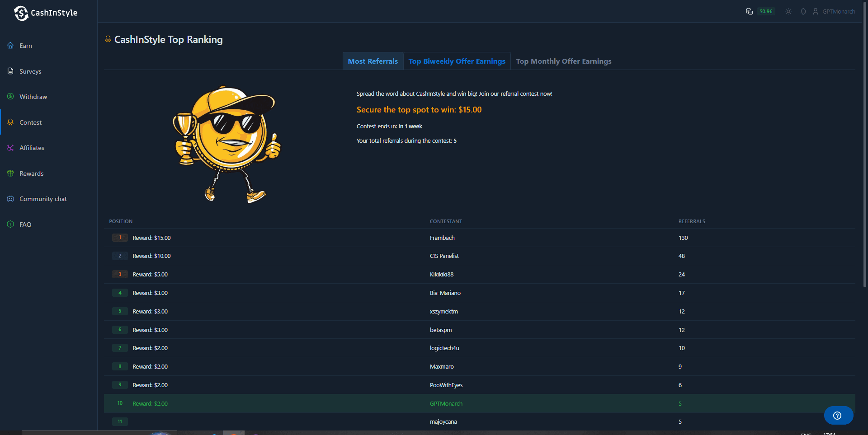Click position badge 3
Viewport: 868px width, 435px height.
(120, 274)
